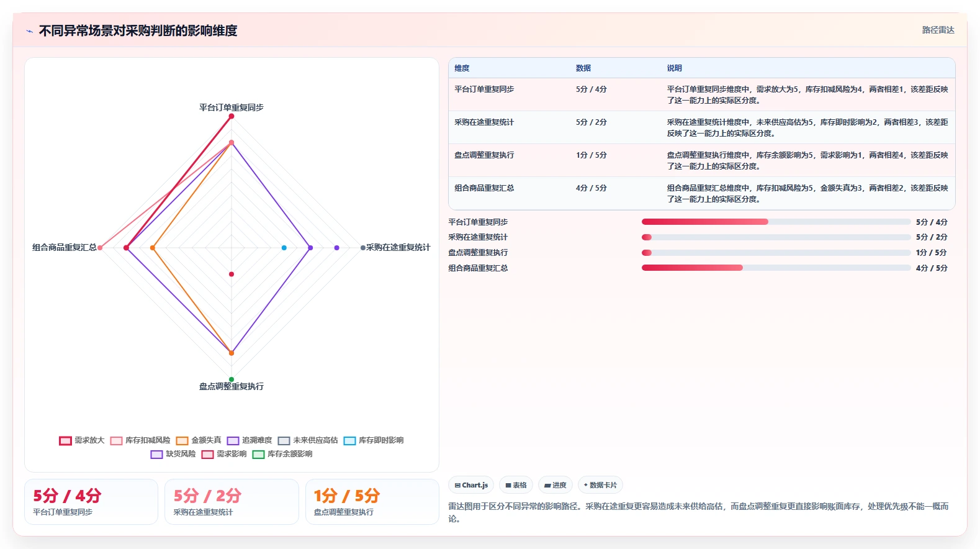The height and width of the screenshot is (549, 980).
Task: Click the 4分 / 5分 value beside the progress bar
Action: [932, 268]
